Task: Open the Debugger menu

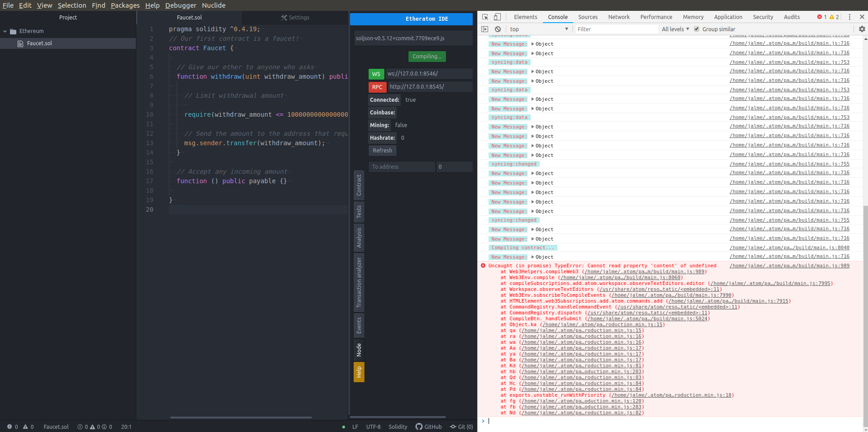Action: click(181, 5)
